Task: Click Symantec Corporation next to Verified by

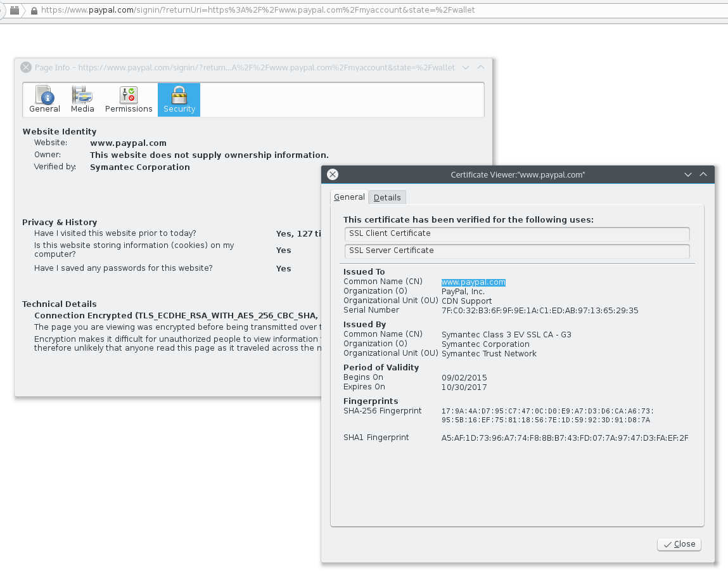Action: (140, 167)
